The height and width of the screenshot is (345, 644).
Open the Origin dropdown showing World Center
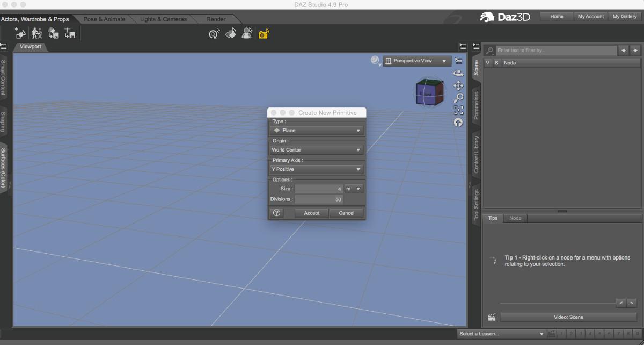click(317, 150)
